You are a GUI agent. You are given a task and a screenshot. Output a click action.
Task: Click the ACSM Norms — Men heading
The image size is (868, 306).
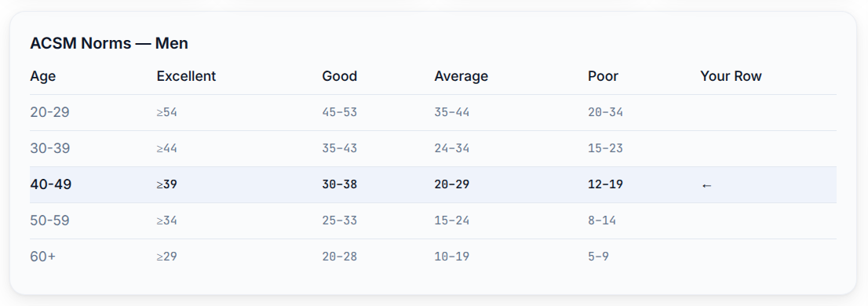(109, 43)
